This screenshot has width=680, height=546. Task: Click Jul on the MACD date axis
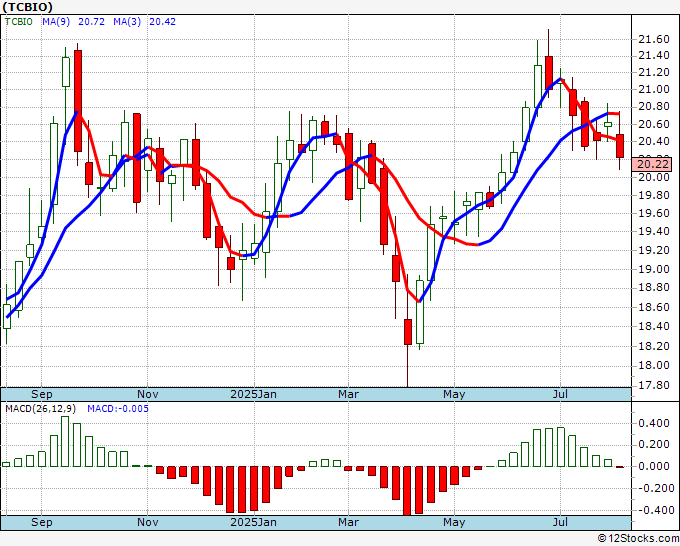coord(560,522)
